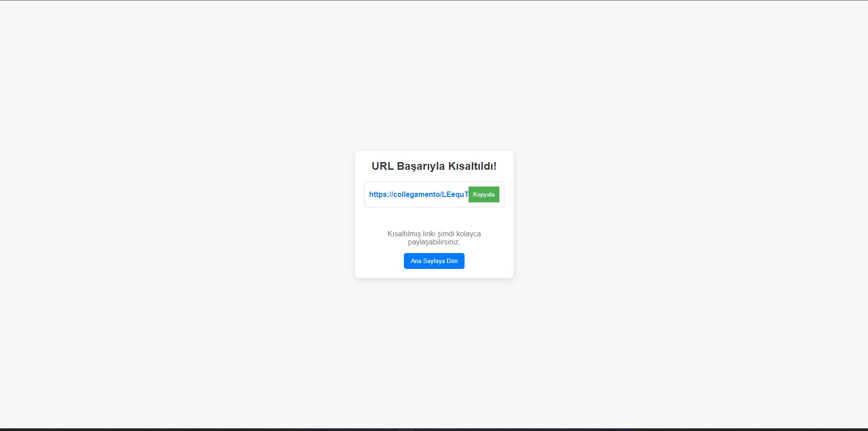Click the 'Başarıyla' word in the heading
868x431 pixels.
point(421,166)
